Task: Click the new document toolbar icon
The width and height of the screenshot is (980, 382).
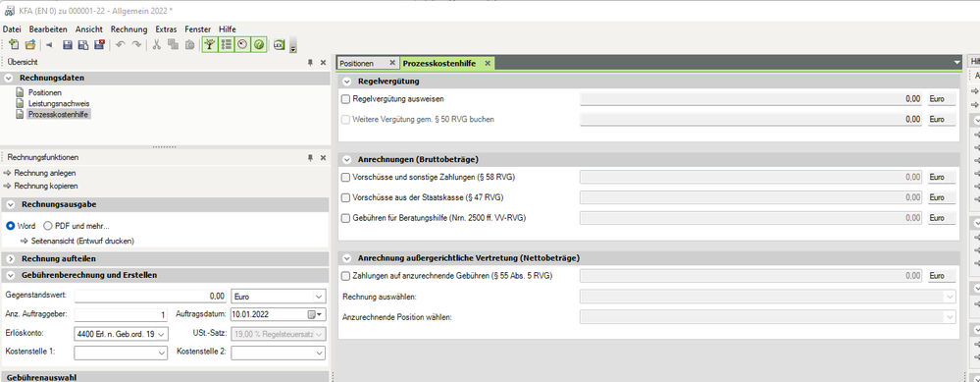Action: (14, 45)
